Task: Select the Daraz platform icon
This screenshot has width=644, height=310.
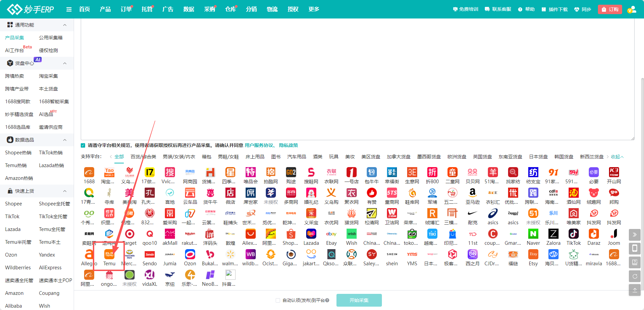Action: pos(594,234)
